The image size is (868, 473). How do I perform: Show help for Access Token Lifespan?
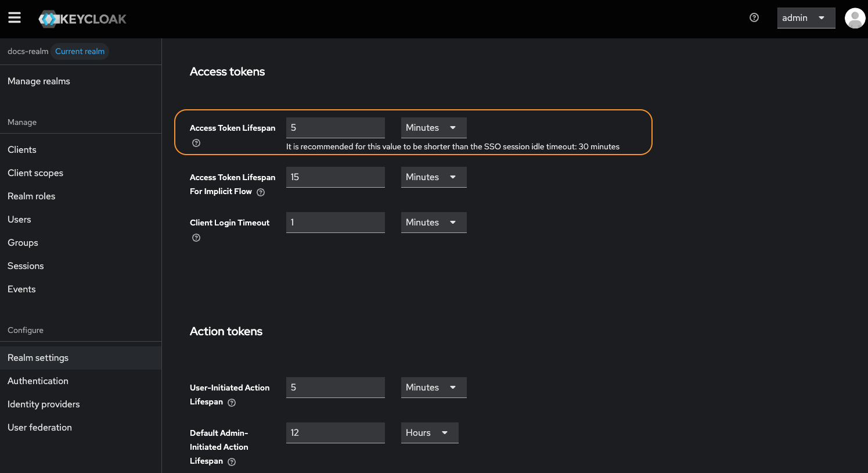(x=196, y=143)
